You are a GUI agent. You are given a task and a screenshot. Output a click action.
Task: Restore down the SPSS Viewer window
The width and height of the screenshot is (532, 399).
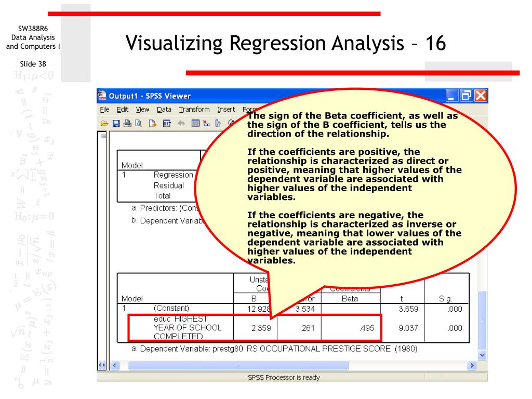tap(466, 96)
